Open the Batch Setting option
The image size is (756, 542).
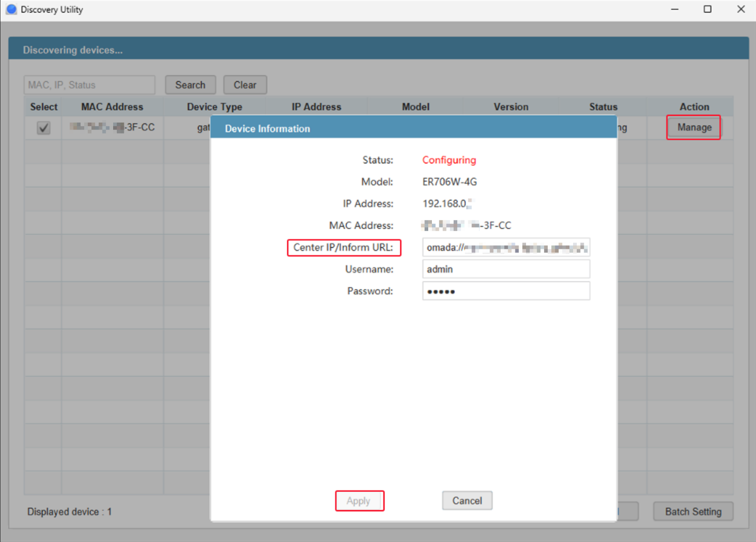693,511
